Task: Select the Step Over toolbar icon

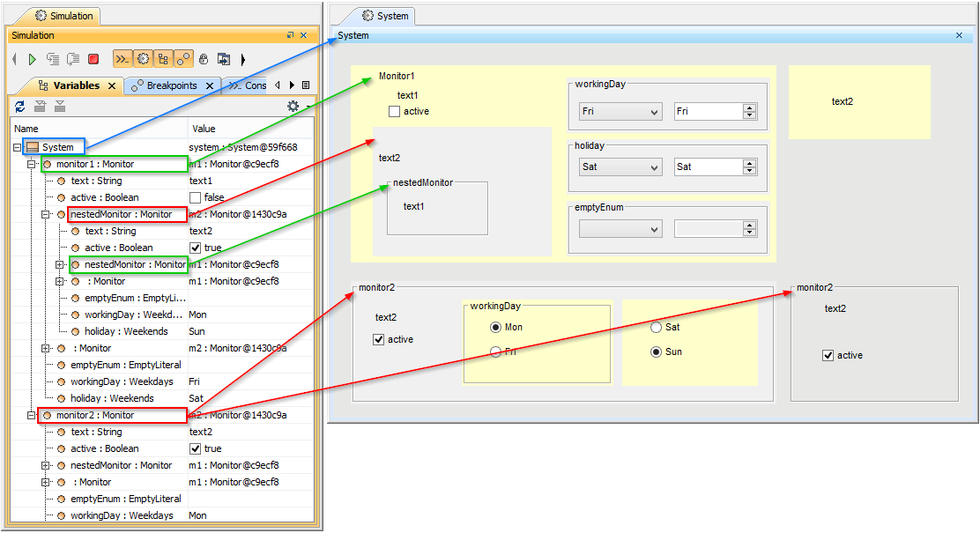Action: click(x=72, y=59)
